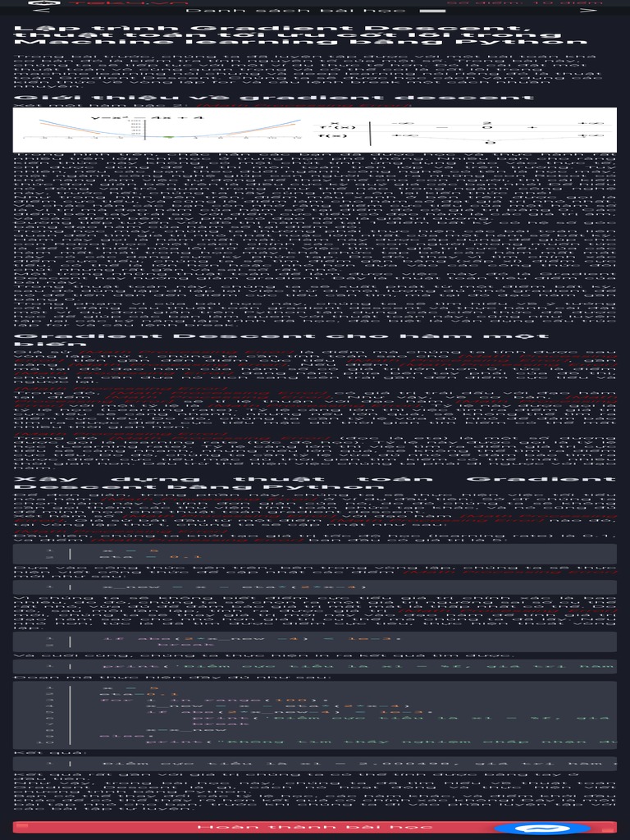Click the full ten-line for-loop code block
This screenshot has width=630, height=840.
tap(314, 714)
